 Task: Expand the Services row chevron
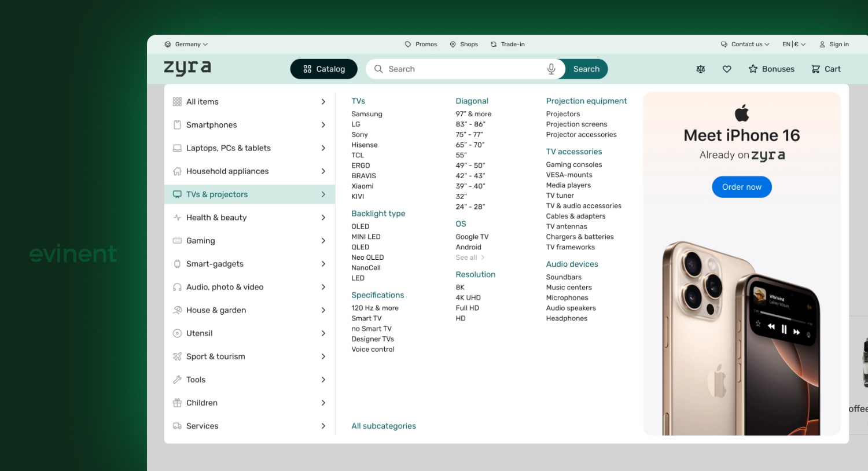point(323,426)
